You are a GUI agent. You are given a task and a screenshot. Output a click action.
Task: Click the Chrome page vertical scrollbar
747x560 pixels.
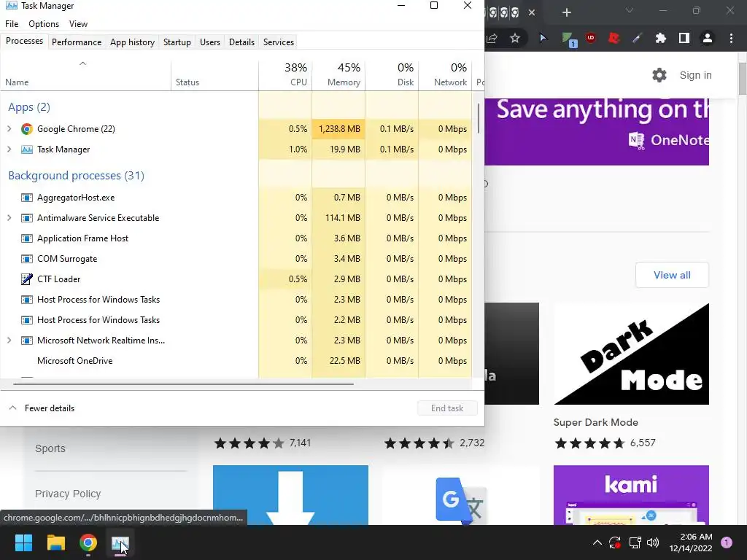coord(742,79)
